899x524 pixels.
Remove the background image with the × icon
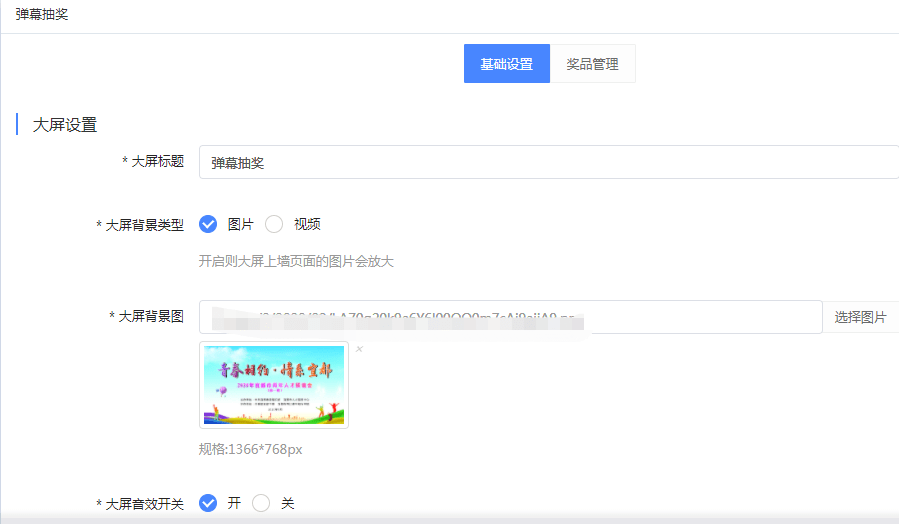(x=359, y=349)
